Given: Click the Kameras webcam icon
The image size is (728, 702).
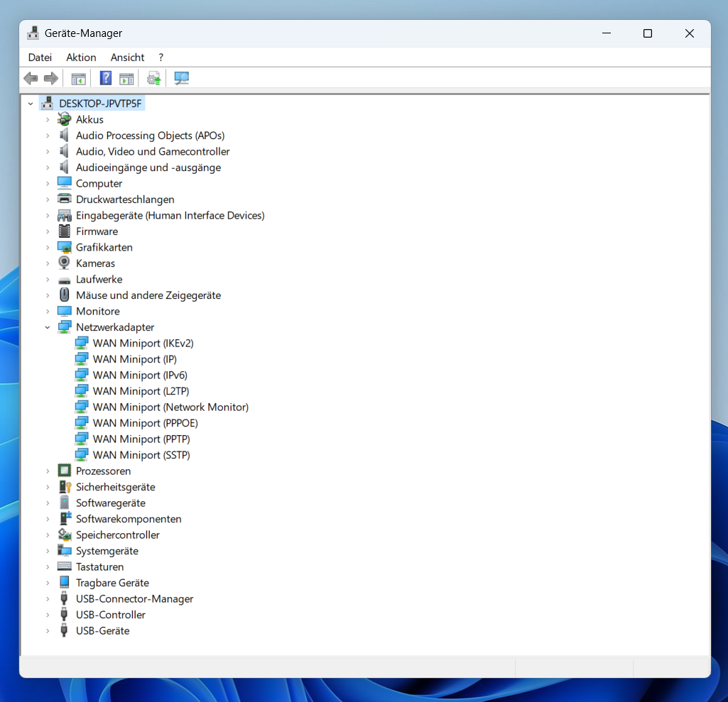Looking at the screenshot, I should click(x=64, y=263).
